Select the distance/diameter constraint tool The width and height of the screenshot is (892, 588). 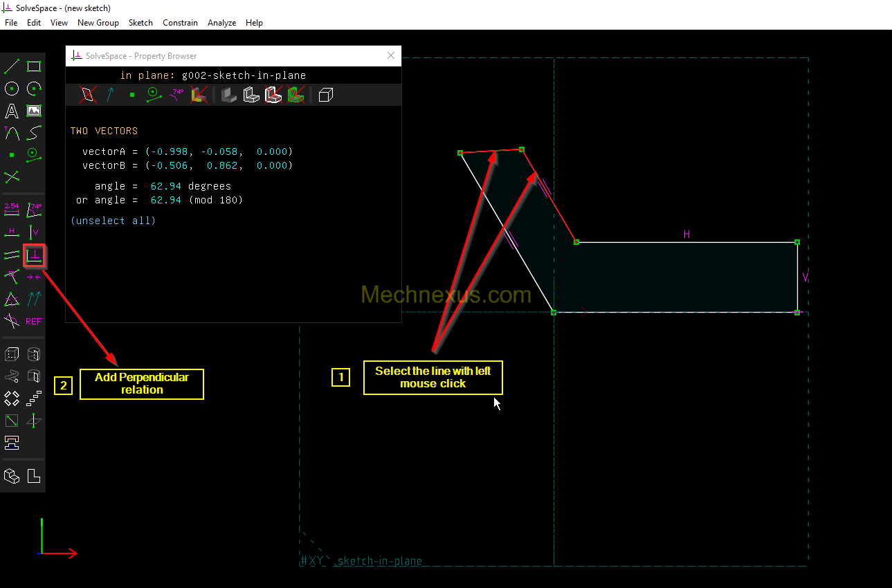(12, 208)
